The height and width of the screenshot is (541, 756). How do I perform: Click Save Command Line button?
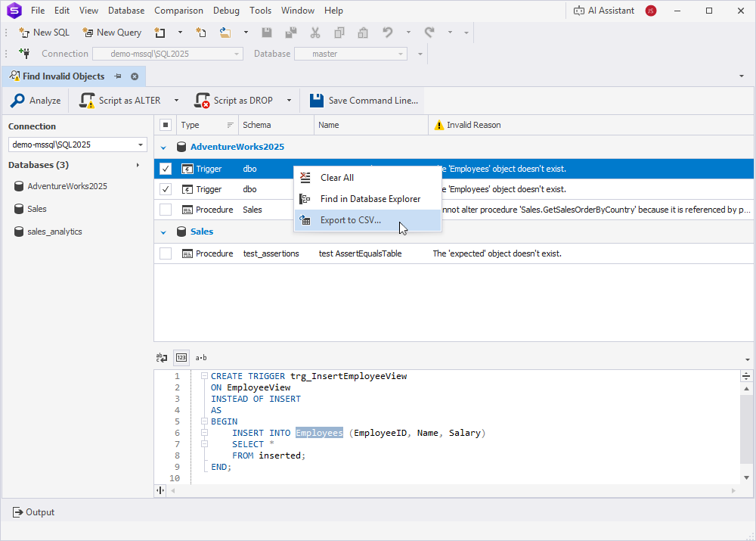coord(364,101)
